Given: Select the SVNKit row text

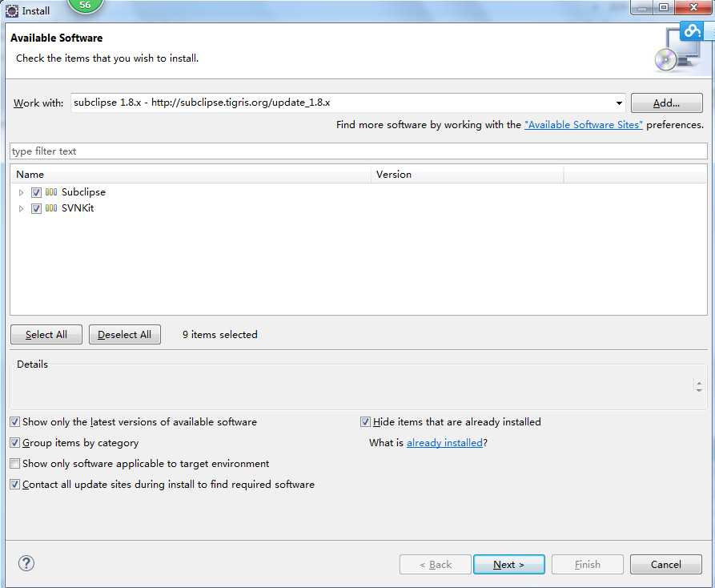Looking at the screenshot, I should tap(78, 208).
